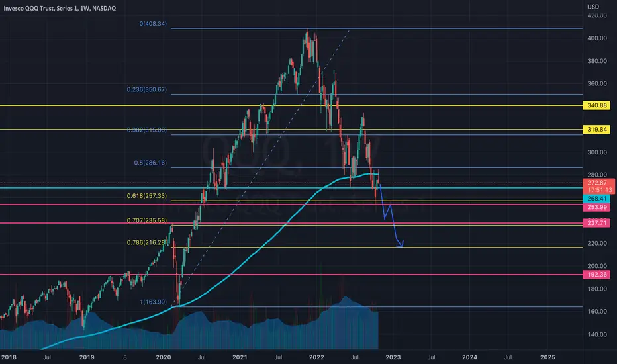
Task: Click the 2020 label on time axis
Action: [x=164, y=357]
